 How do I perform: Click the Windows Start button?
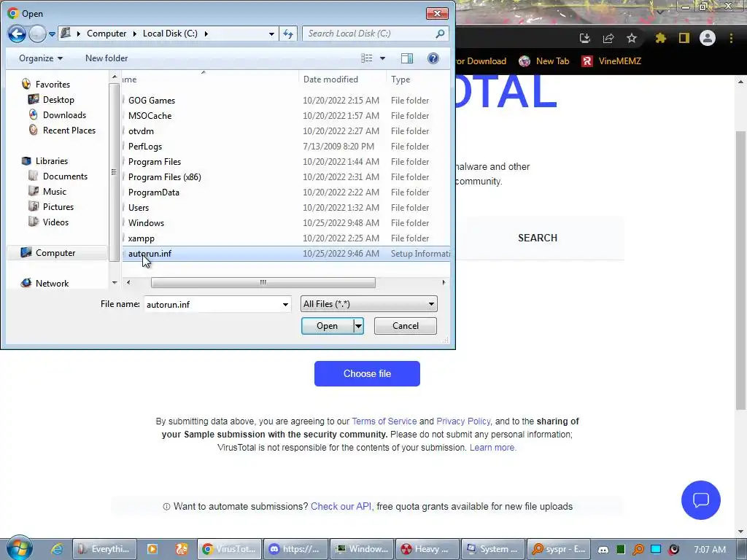tap(20, 548)
